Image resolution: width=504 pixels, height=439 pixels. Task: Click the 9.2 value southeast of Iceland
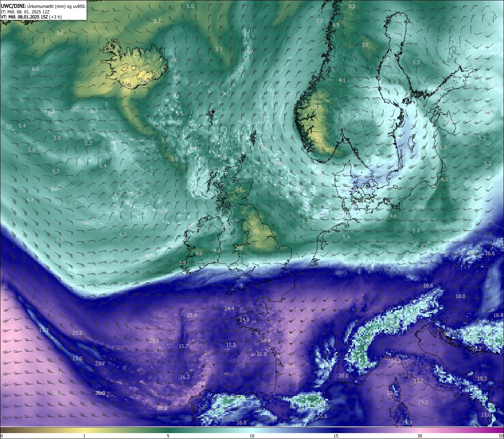click(x=176, y=96)
